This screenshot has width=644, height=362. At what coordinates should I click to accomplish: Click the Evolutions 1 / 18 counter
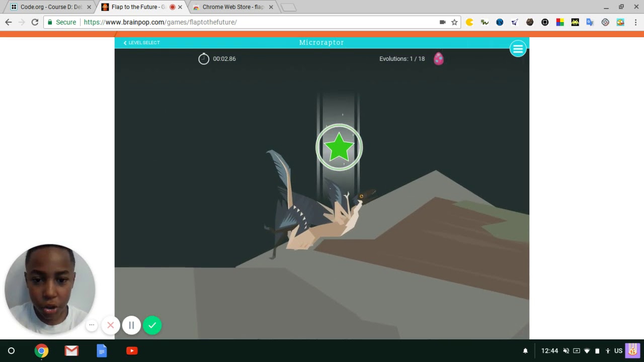[x=402, y=59]
